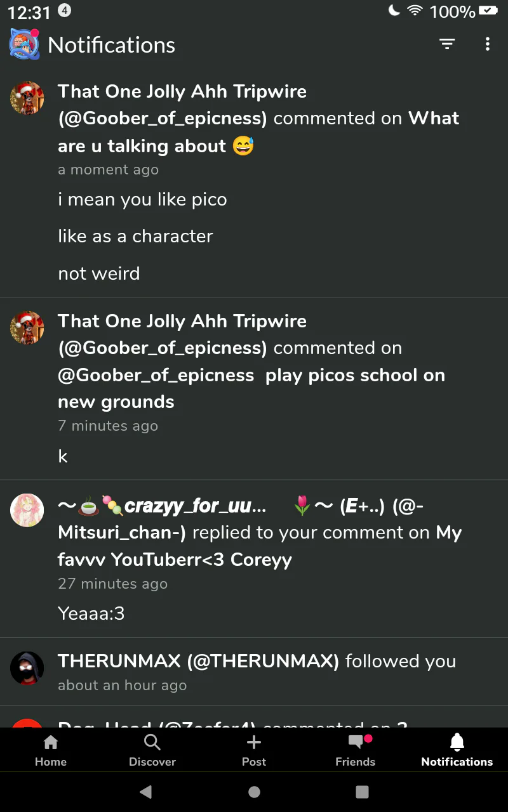Open the 'i mean you like pico' comment
This screenshot has height=812, width=508.
[x=142, y=200]
